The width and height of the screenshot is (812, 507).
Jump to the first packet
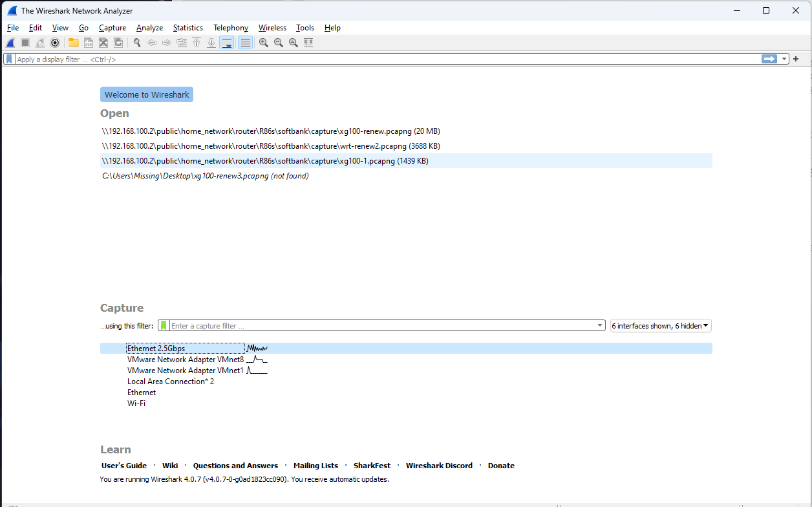(x=197, y=43)
